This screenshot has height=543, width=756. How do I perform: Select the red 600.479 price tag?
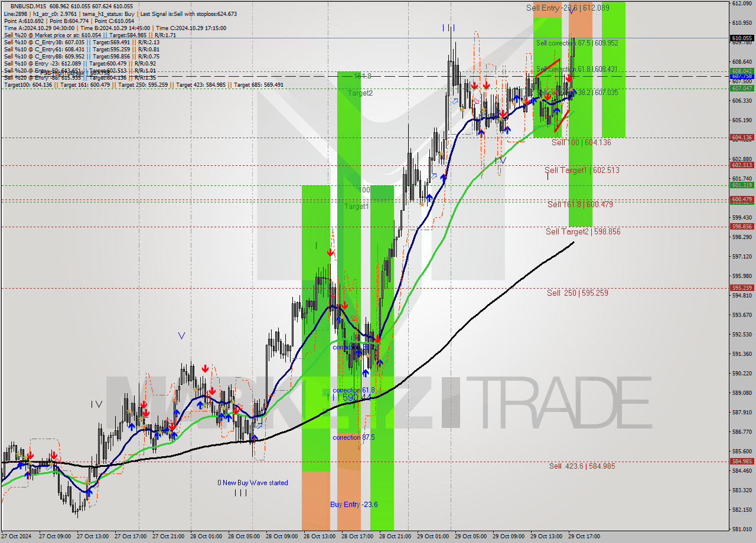[742, 199]
